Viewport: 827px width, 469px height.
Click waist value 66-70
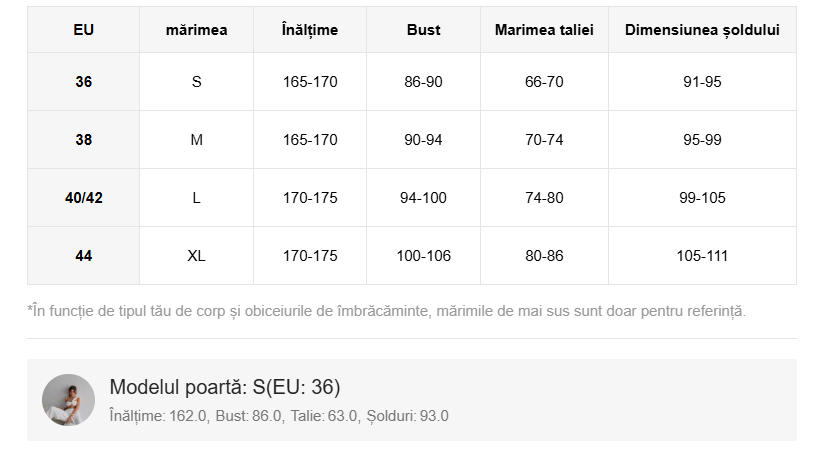(544, 82)
